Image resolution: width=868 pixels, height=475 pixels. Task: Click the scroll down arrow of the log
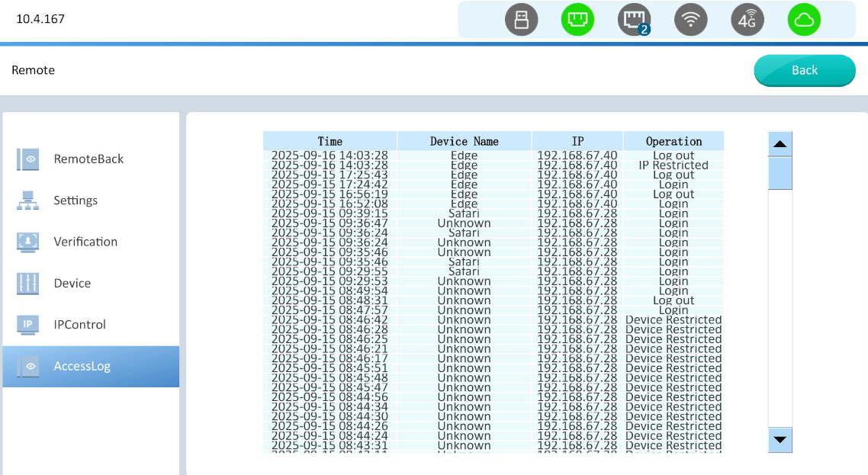(780, 440)
